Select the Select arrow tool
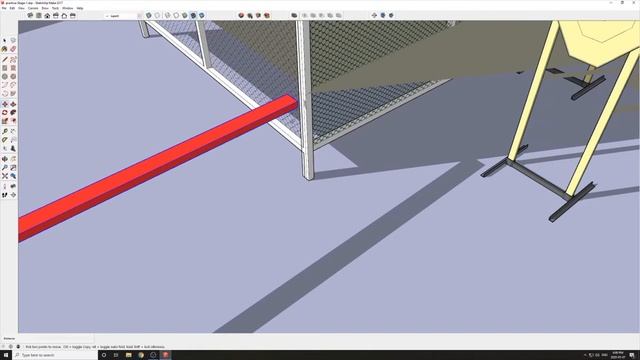Screen dimensions: 640x360 (4, 40)
